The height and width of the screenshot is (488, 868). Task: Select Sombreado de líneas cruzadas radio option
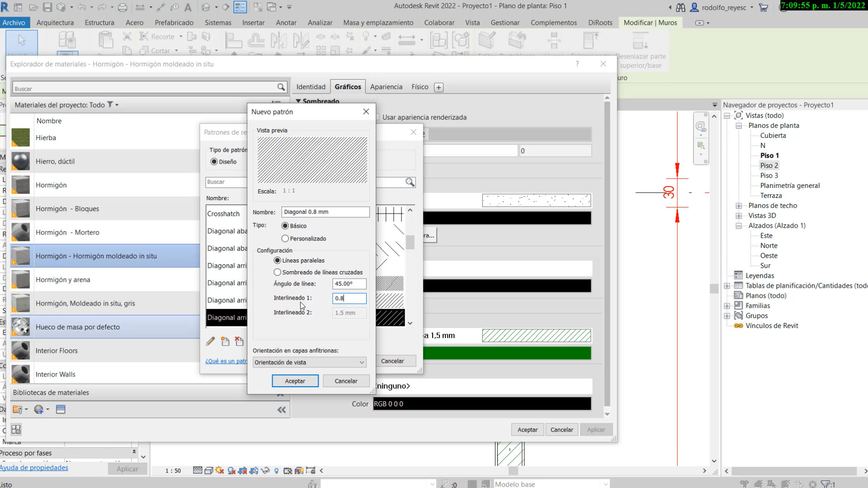point(277,272)
